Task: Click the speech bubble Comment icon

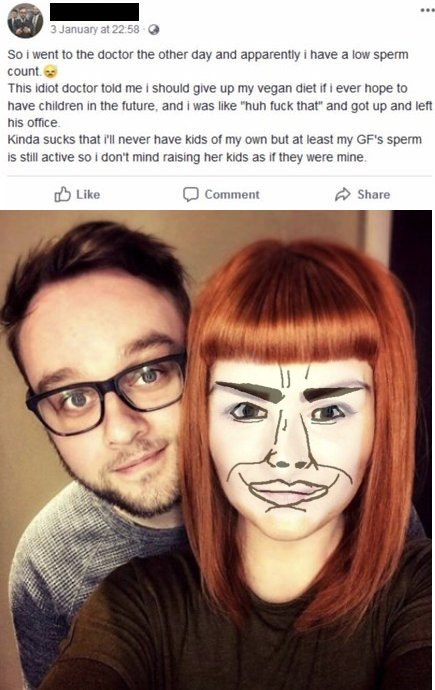Action: [191, 194]
